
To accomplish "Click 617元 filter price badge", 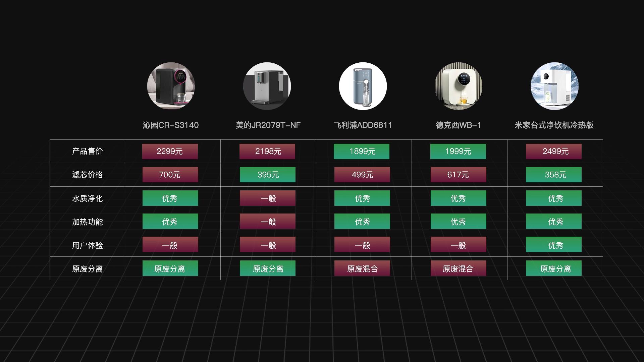I will point(458,175).
